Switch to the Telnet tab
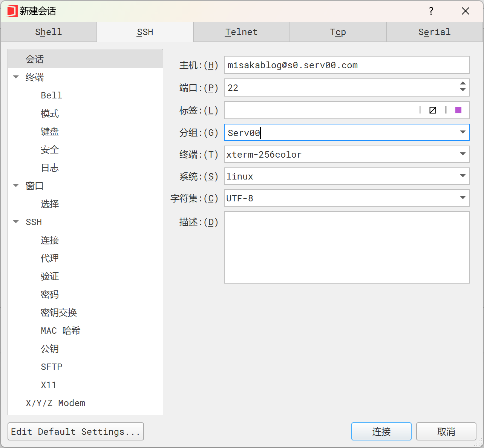Image resolution: width=484 pixels, height=448 pixels. pyautogui.click(x=241, y=32)
